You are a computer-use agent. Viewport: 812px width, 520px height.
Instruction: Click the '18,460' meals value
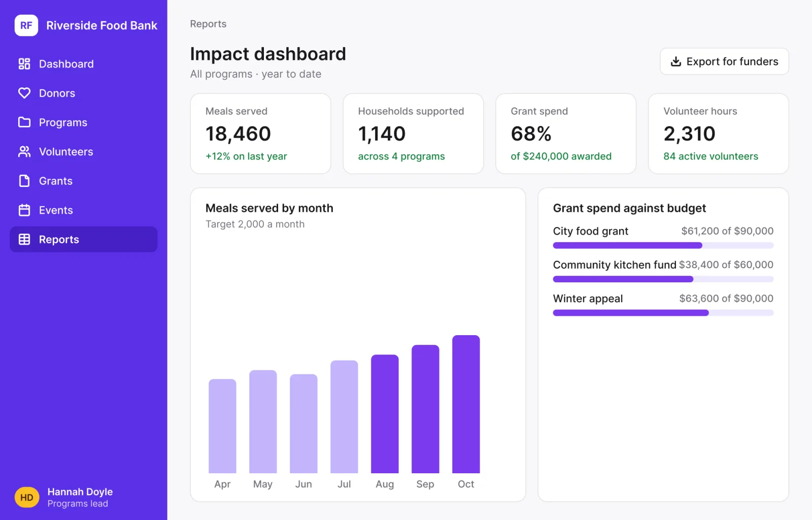pyautogui.click(x=238, y=134)
